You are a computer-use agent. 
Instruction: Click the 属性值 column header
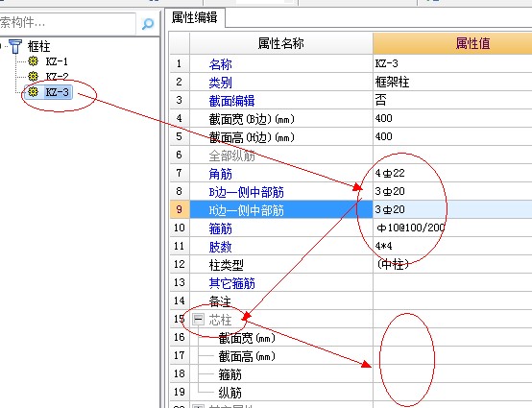(452, 43)
